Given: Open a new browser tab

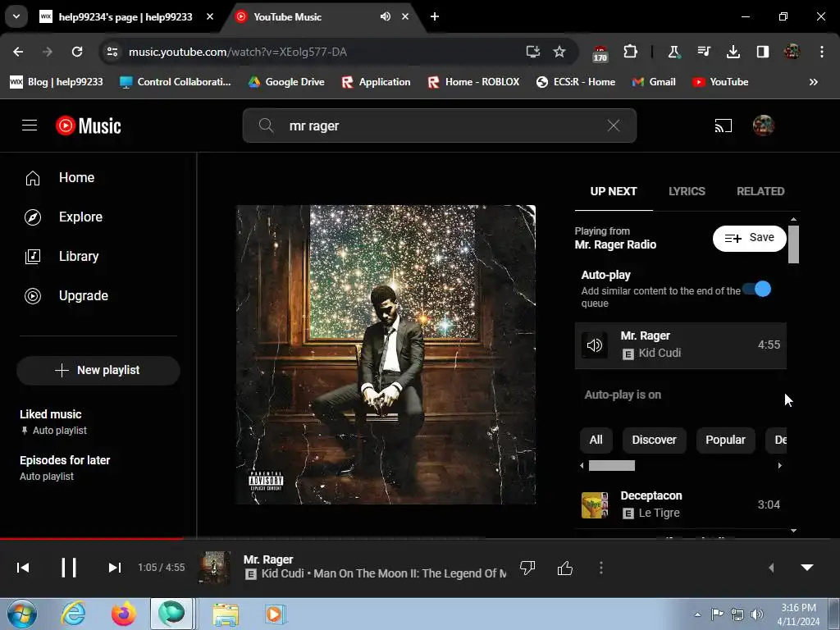Looking at the screenshot, I should click(x=435, y=16).
